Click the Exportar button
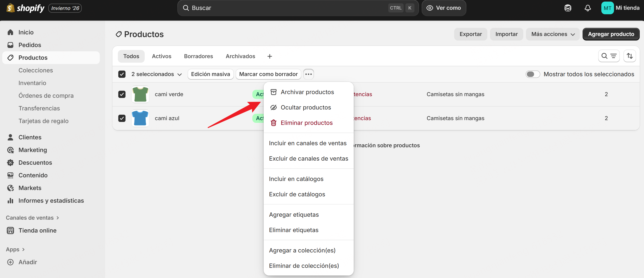 click(470, 34)
